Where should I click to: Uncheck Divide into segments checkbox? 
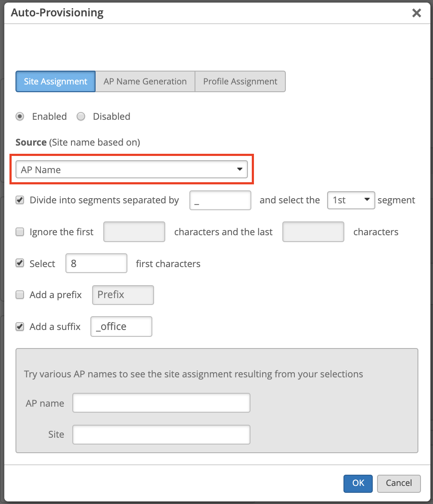20,200
